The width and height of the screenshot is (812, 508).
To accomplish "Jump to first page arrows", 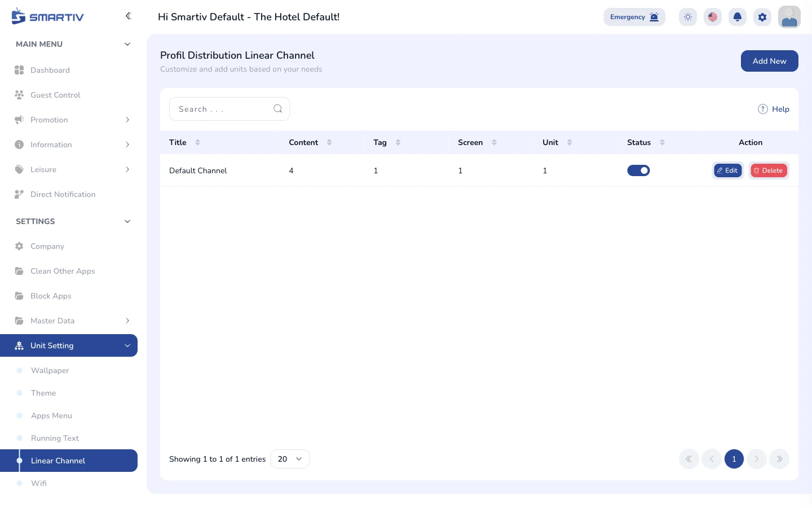I will [689, 459].
